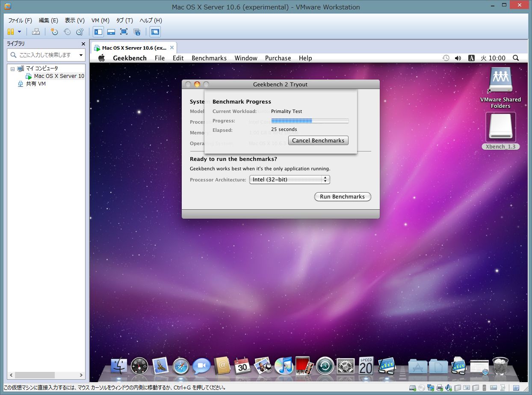Take a snapshot using the toolbar icon
The height and width of the screenshot is (395, 532).
point(54,32)
